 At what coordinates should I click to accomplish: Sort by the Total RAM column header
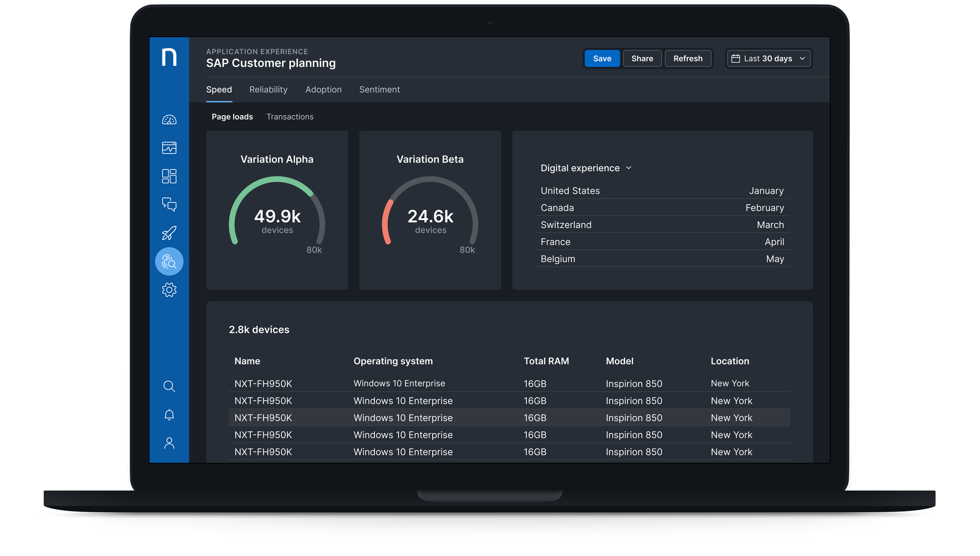(x=546, y=361)
